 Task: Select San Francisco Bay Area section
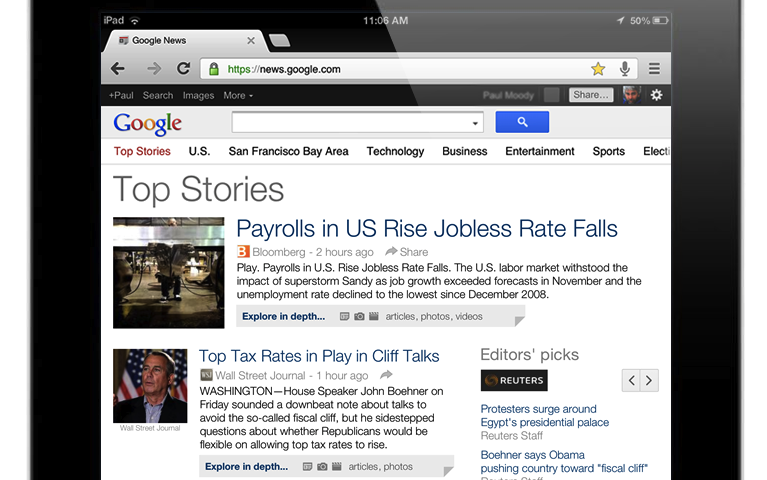point(288,151)
